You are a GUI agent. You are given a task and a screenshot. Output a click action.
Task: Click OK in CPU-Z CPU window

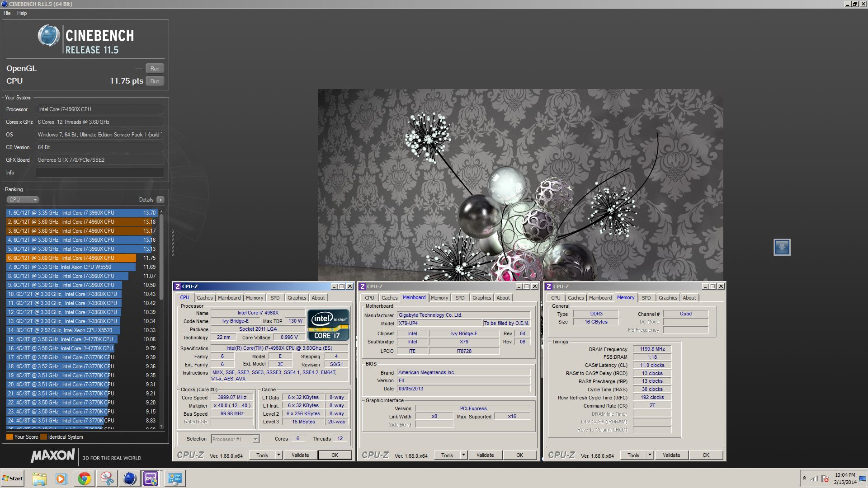(335, 455)
